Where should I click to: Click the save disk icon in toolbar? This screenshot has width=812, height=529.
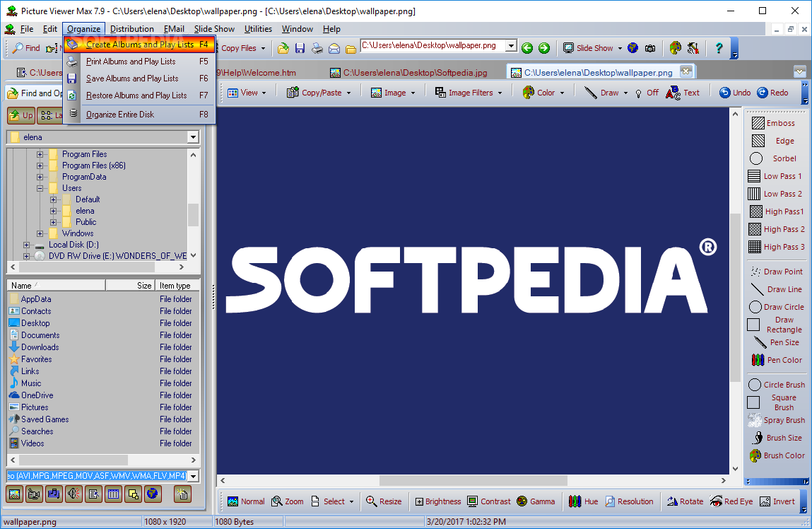click(300, 48)
